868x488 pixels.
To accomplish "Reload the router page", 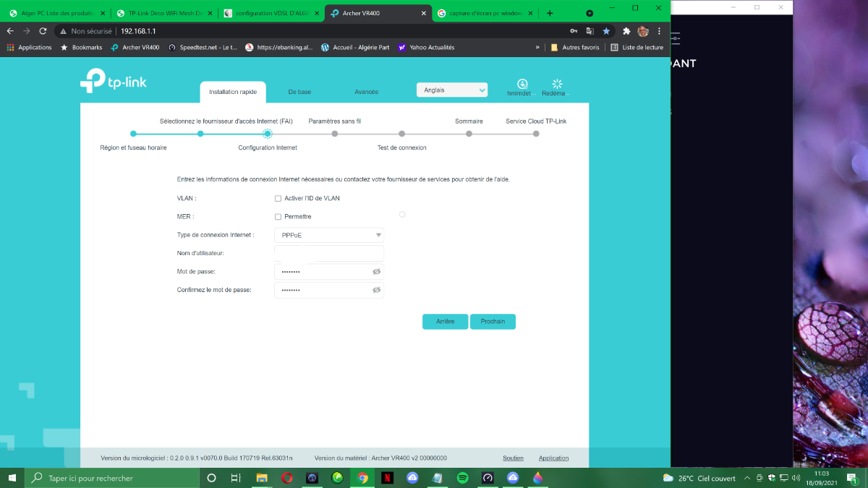I will pyautogui.click(x=43, y=31).
